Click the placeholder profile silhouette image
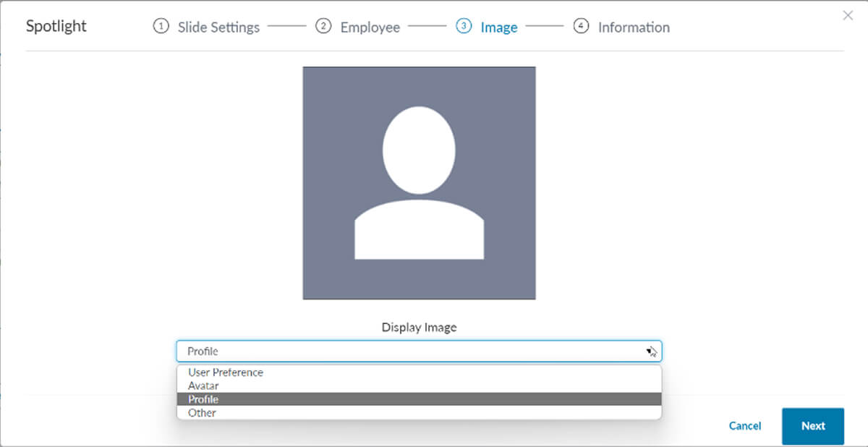 click(x=419, y=183)
